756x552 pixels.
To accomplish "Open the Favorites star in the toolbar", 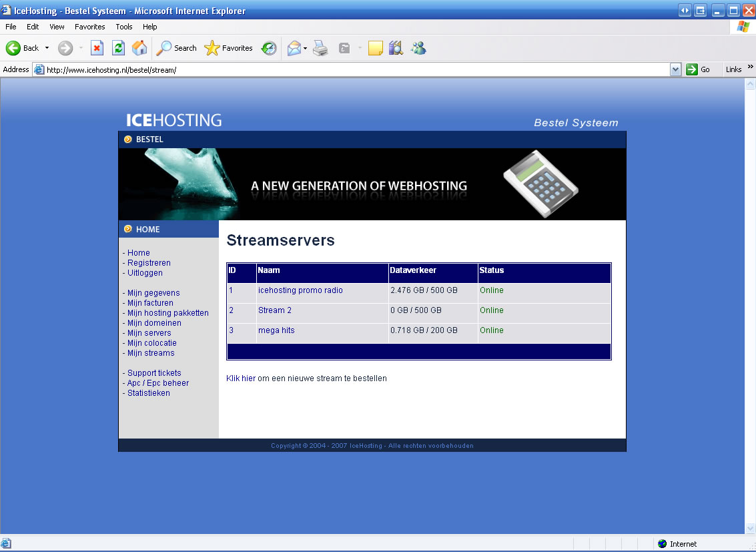I will 229,48.
